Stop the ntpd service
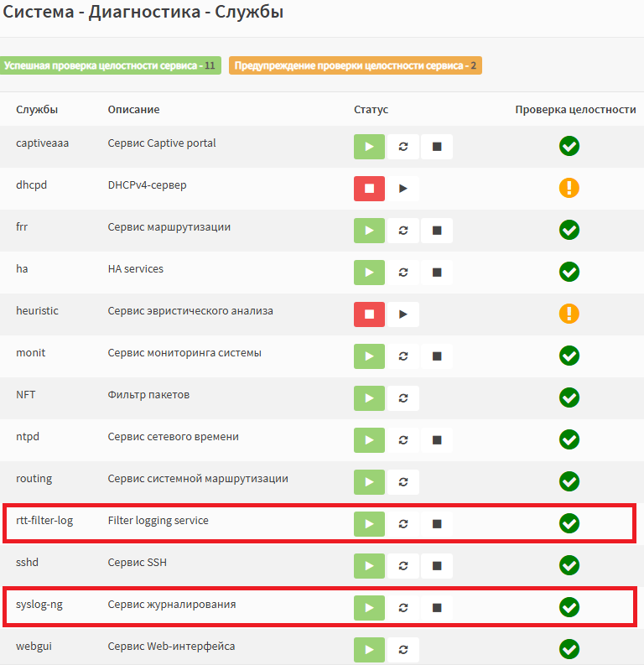The width and height of the screenshot is (644, 665). point(437,440)
